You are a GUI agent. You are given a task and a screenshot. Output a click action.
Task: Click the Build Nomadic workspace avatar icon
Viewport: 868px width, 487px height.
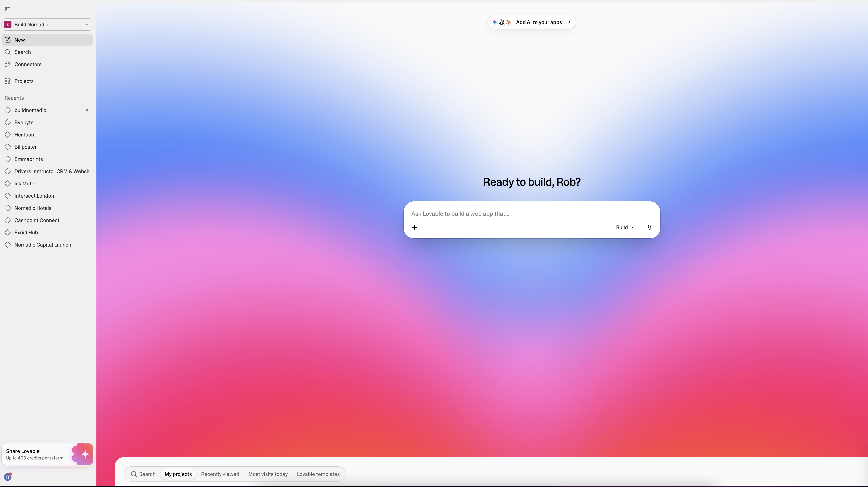7,25
